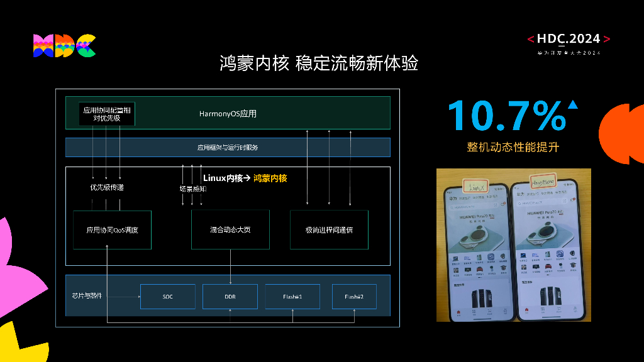Select the 应用框架与运行时服务 bar
644x362 pixels.
pos(228,147)
